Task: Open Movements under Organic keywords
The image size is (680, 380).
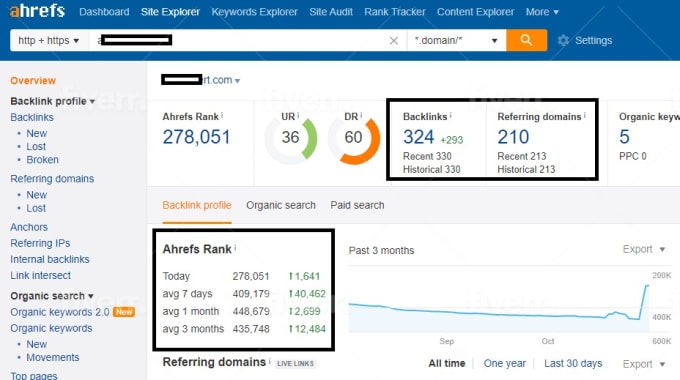Action: tap(53, 357)
